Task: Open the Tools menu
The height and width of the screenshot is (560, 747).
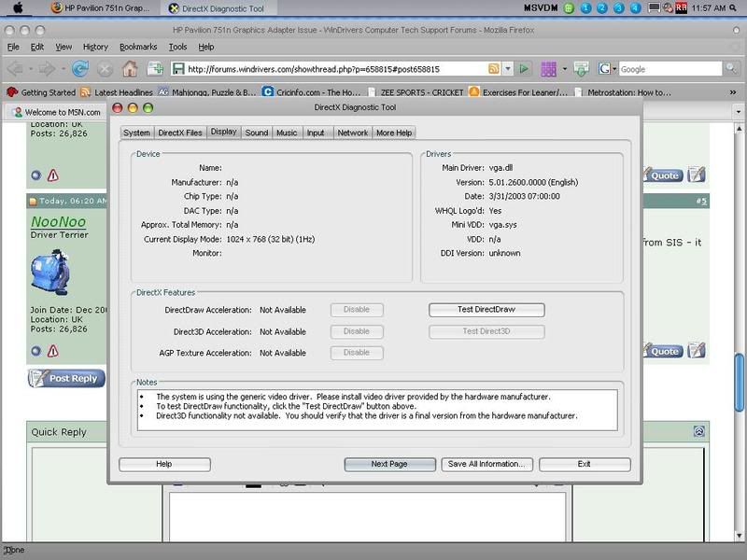Action: pyautogui.click(x=177, y=47)
